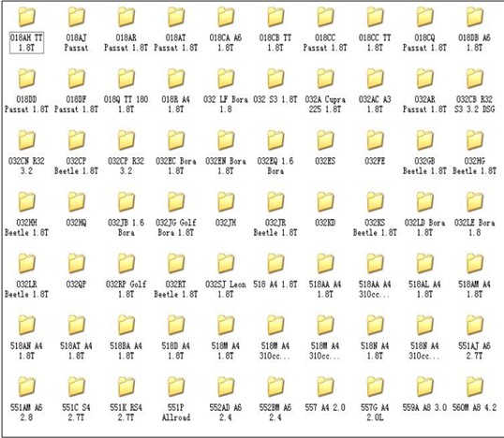Select the '032KD' folder label
This screenshot has width=504, height=438.
pyautogui.click(x=325, y=223)
